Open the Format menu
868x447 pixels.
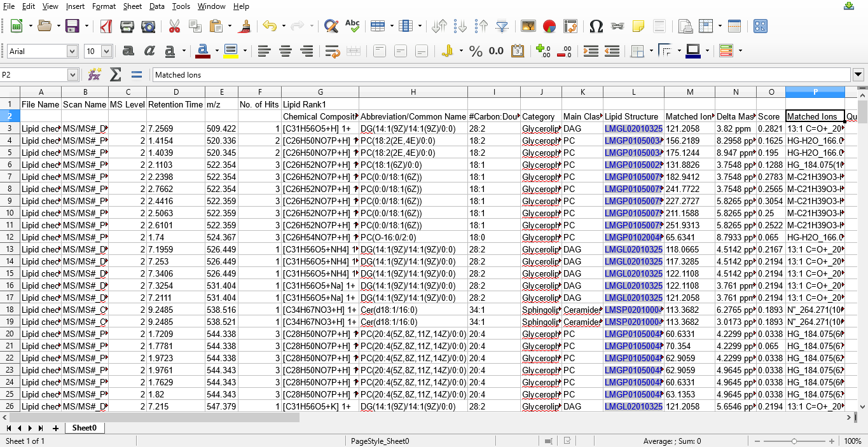(104, 6)
